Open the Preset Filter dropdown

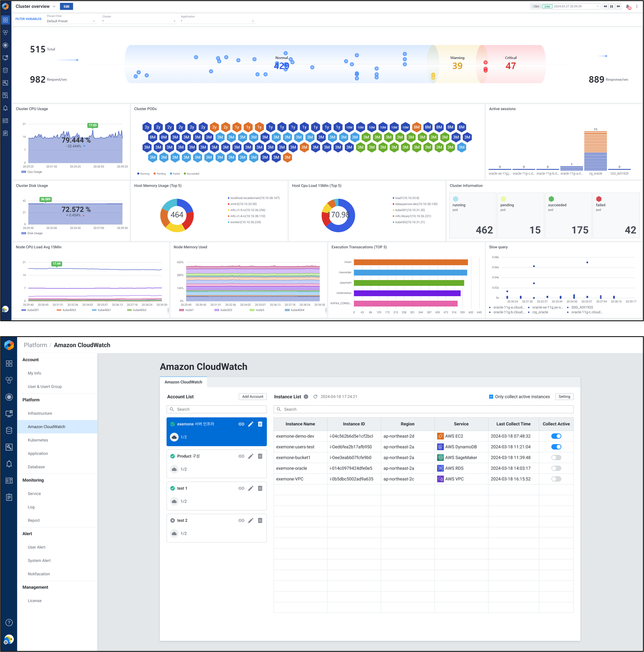click(x=71, y=21)
